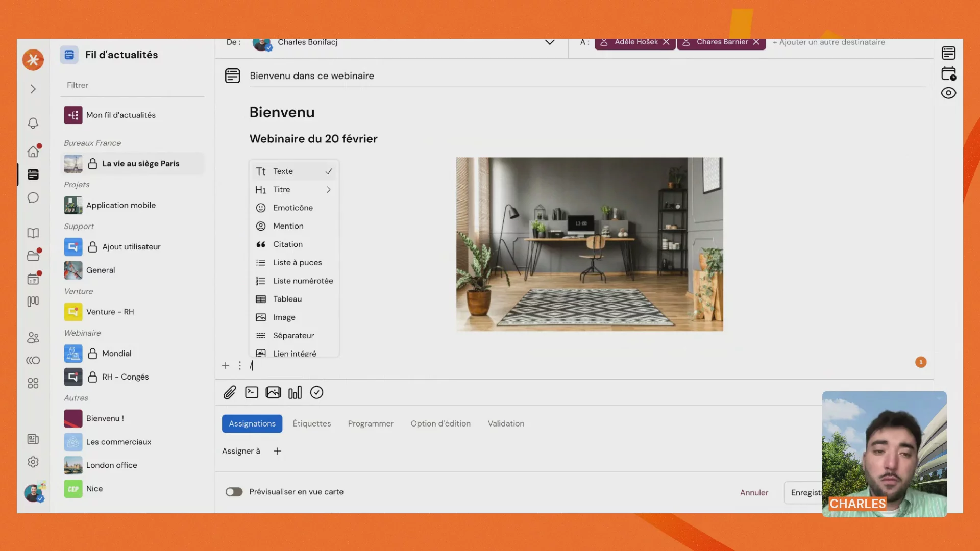The height and width of the screenshot is (551, 980).
Task: Insert Liste numérotée
Action: tap(294, 281)
